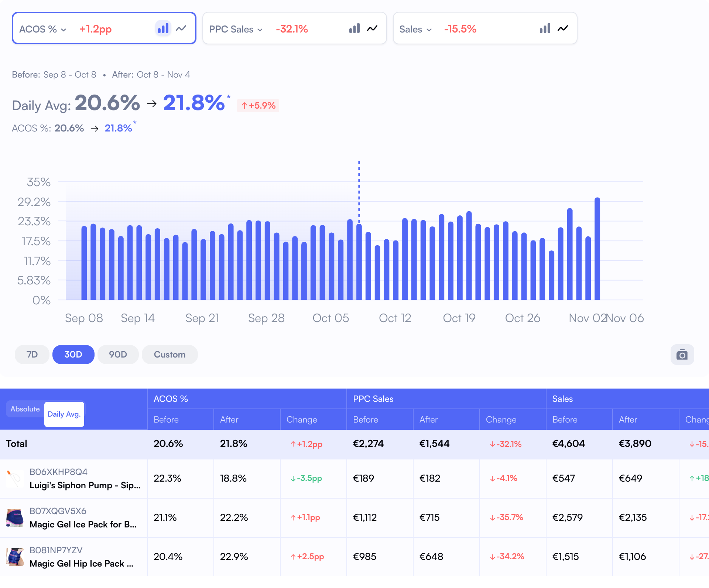Switch Sales card to line chart

563,28
